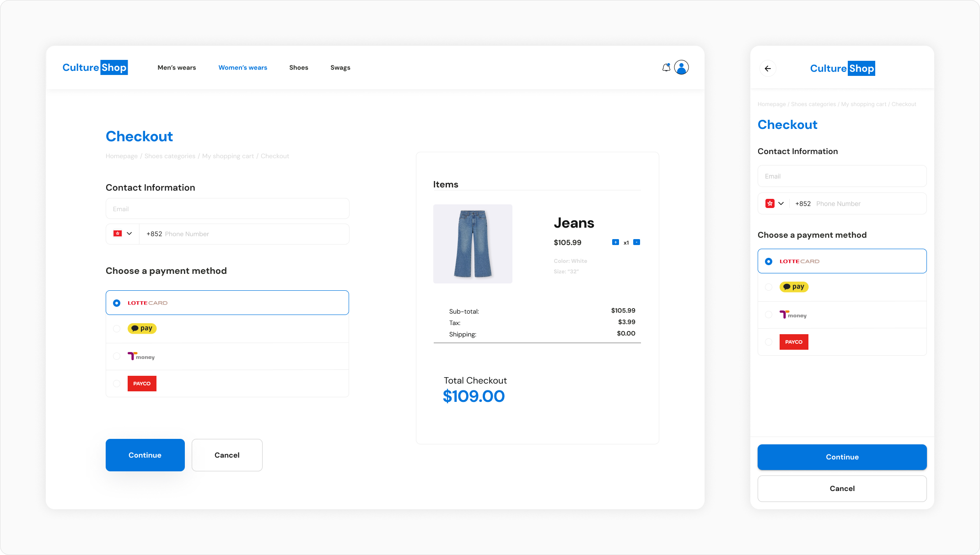Click the Culture Shop logo in desktop header
The width and height of the screenshot is (980, 555).
coord(95,68)
